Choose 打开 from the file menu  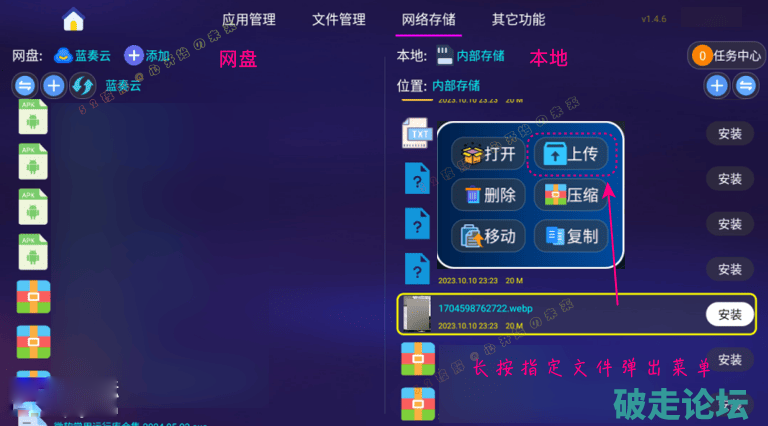pyautogui.click(x=488, y=154)
